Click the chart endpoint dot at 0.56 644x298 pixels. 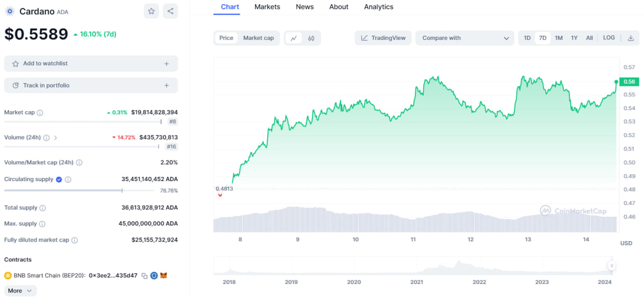tap(616, 82)
